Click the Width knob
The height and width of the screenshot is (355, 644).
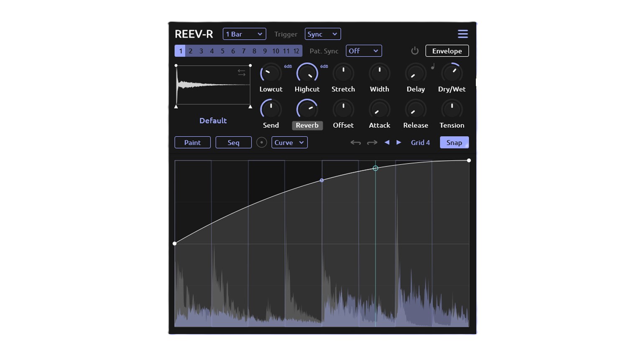(379, 74)
